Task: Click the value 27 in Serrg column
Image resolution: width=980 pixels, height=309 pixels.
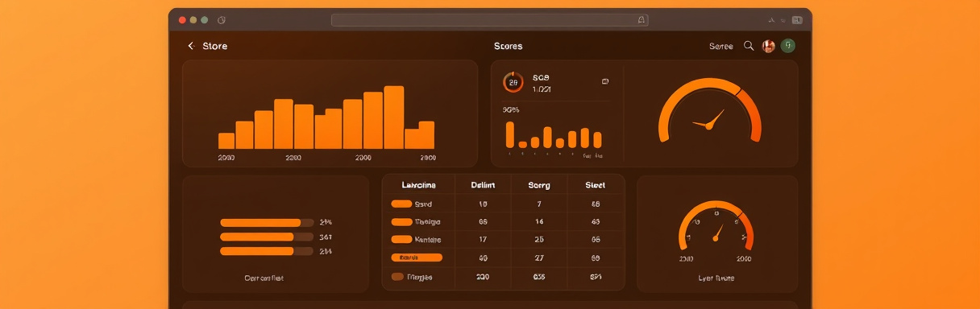Action: click(x=539, y=258)
